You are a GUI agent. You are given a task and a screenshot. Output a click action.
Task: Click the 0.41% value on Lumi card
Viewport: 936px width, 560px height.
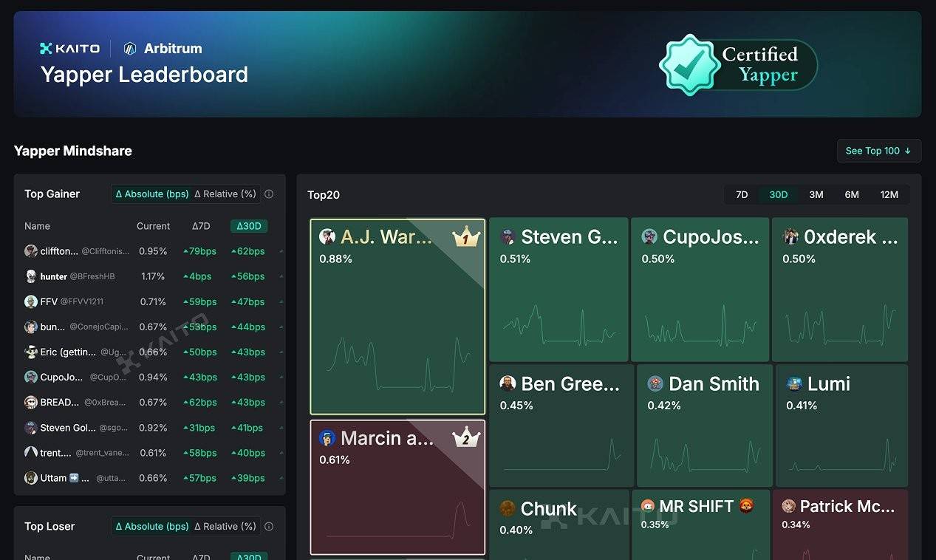coord(802,406)
